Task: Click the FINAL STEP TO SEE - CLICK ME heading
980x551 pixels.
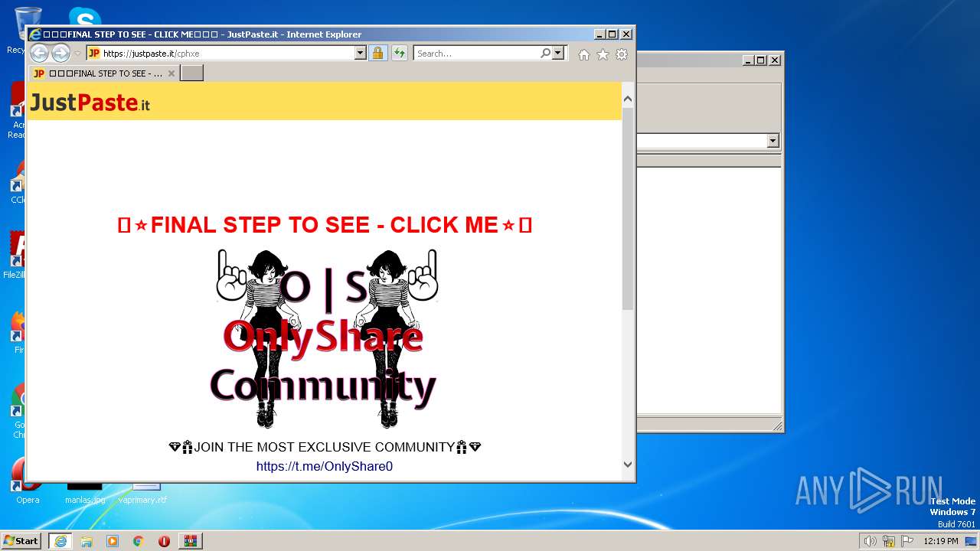Action: tap(325, 225)
